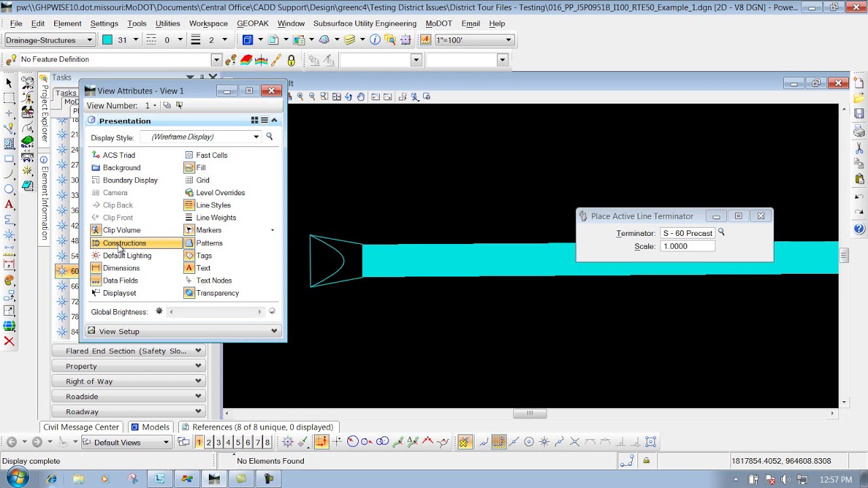Open Internet Explorer from taskbar
Image resolution: width=868 pixels, height=488 pixels.
[x=52, y=479]
